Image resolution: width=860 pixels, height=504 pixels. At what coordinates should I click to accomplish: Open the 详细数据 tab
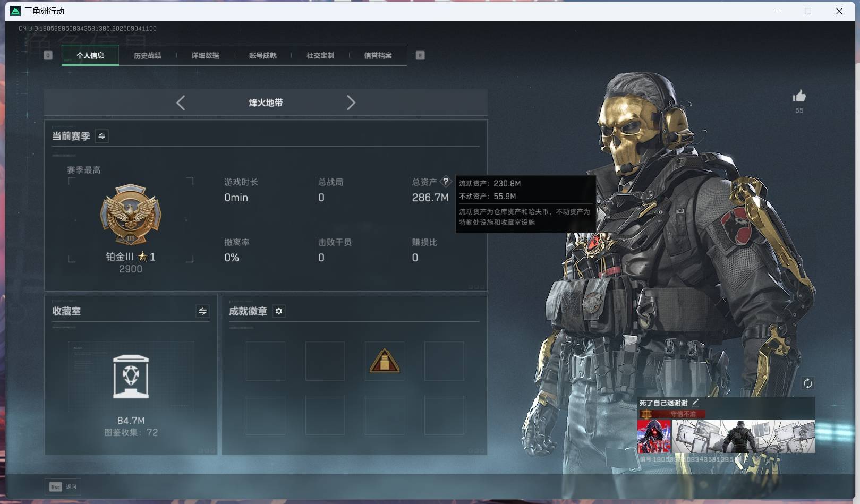coord(205,55)
